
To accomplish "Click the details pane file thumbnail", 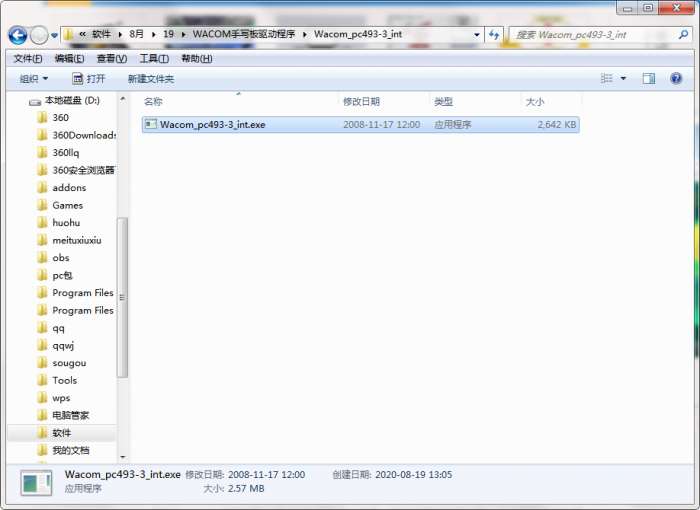I will [x=36, y=483].
